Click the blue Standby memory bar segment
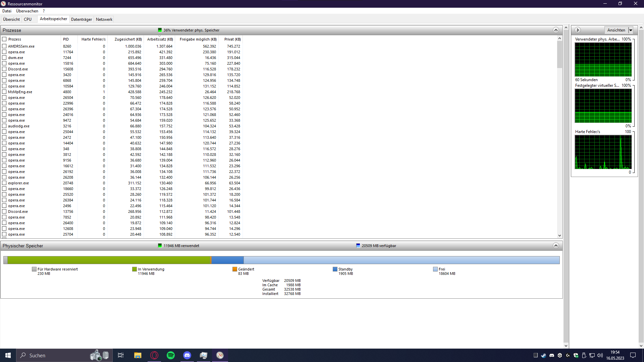Screen dimensions: 644x362 [x=227, y=260]
